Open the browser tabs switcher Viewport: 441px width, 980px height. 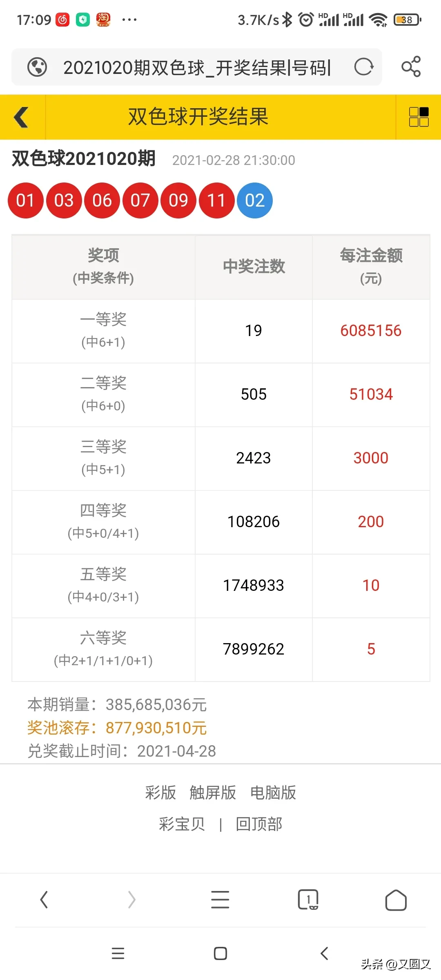pyautogui.click(x=308, y=900)
